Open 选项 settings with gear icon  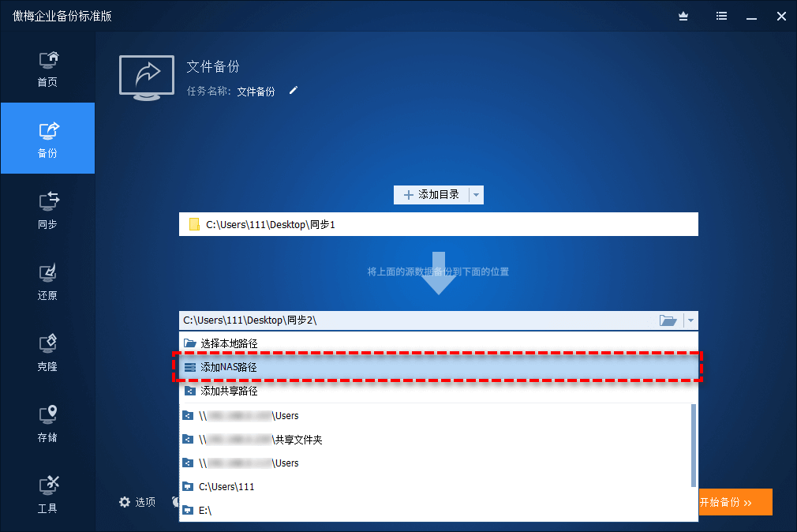point(137,502)
